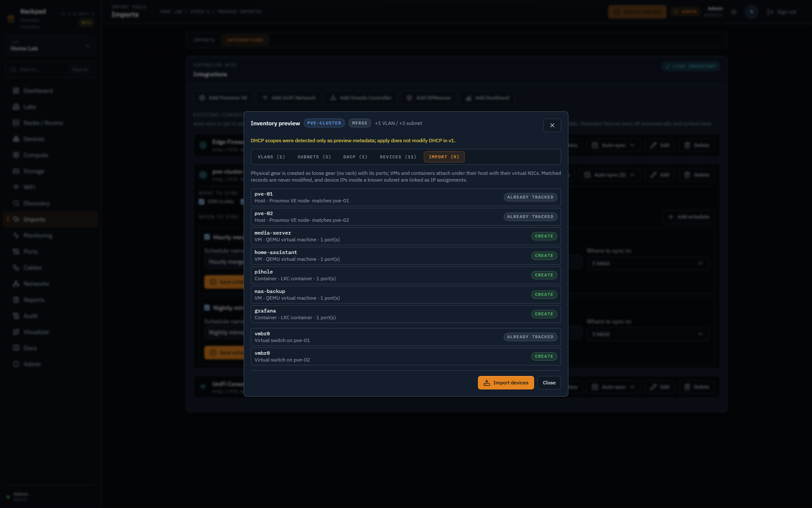Screen dimensions: 812x508
Task: Switch to the DHCP (1) tab
Action: click(355, 157)
